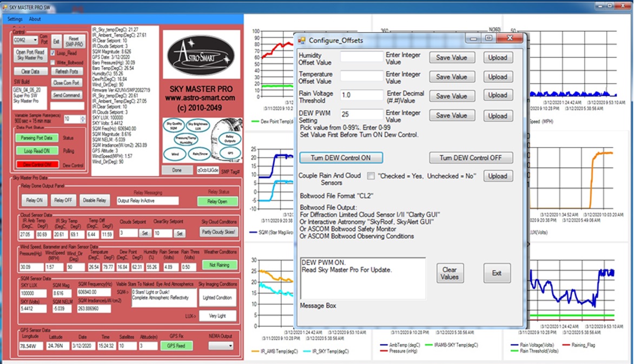Click the Sky Brightness LUX bubble
Screen dimensions: 634x364
point(198,126)
